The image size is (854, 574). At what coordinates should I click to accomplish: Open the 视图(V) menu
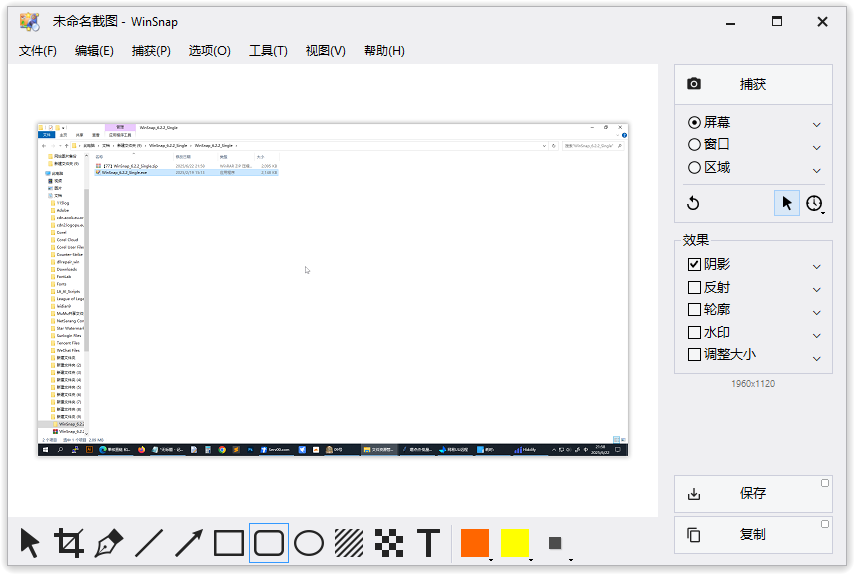(325, 51)
